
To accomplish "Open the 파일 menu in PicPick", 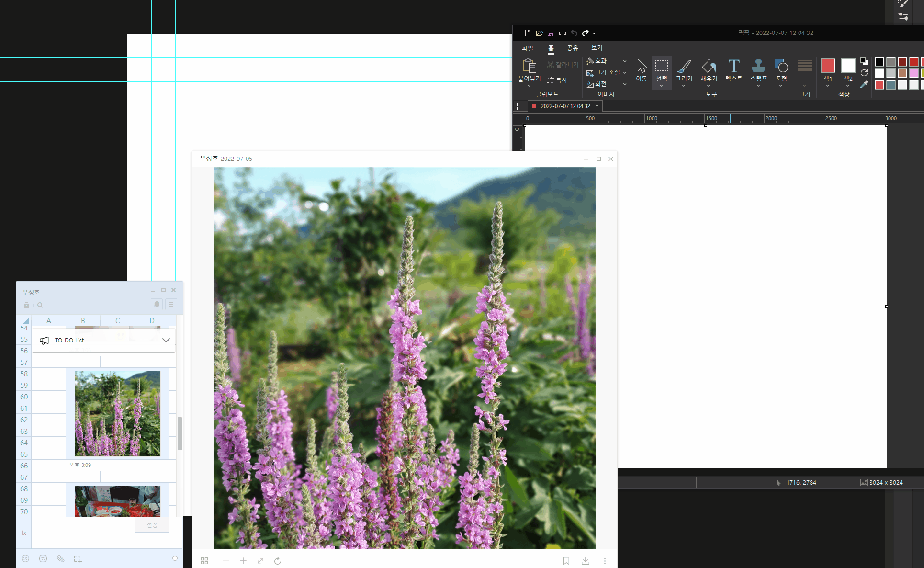I will pos(528,48).
